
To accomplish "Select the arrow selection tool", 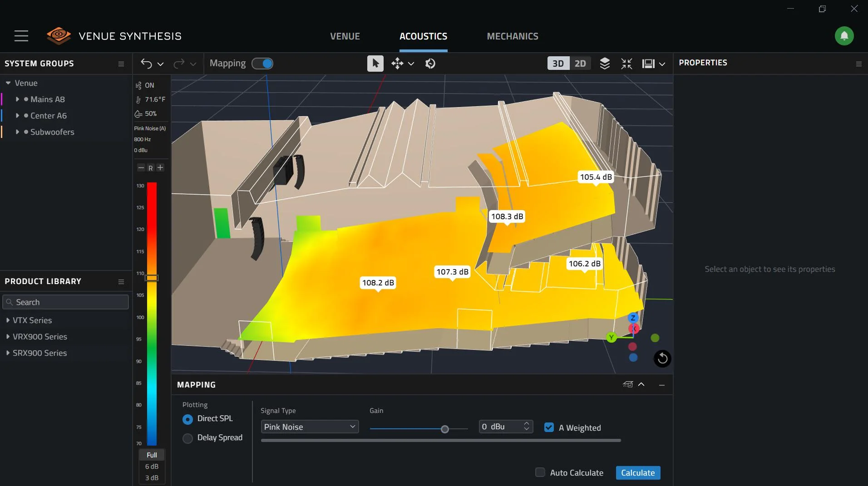I will [375, 64].
